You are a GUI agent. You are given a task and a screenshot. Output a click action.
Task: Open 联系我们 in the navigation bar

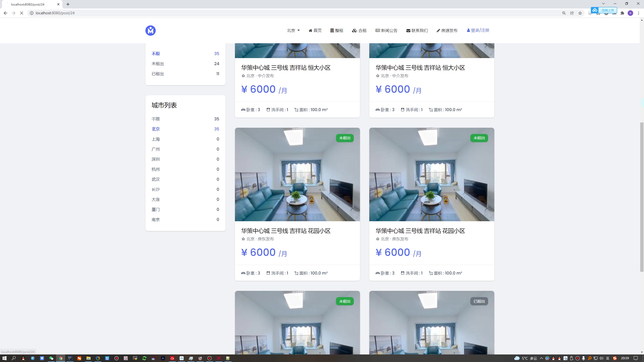[417, 30]
